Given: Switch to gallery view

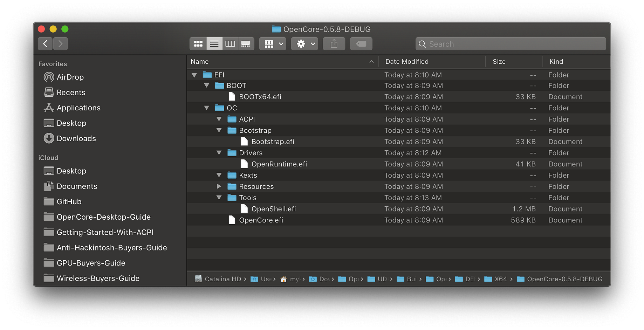Looking at the screenshot, I should coord(246,44).
